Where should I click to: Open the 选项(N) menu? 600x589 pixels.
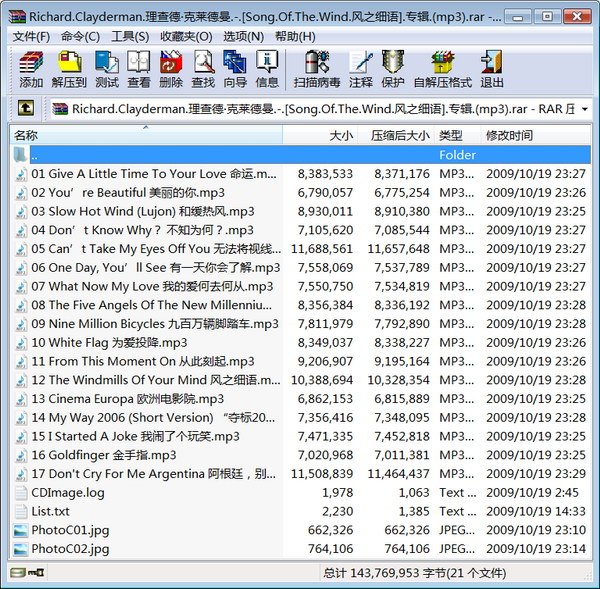(x=243, y=37)
